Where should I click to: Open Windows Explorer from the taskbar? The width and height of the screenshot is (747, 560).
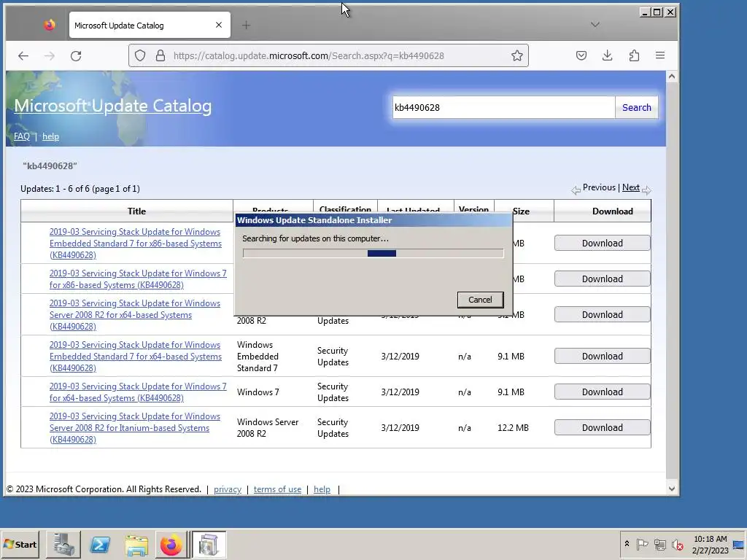coord(136,544)
